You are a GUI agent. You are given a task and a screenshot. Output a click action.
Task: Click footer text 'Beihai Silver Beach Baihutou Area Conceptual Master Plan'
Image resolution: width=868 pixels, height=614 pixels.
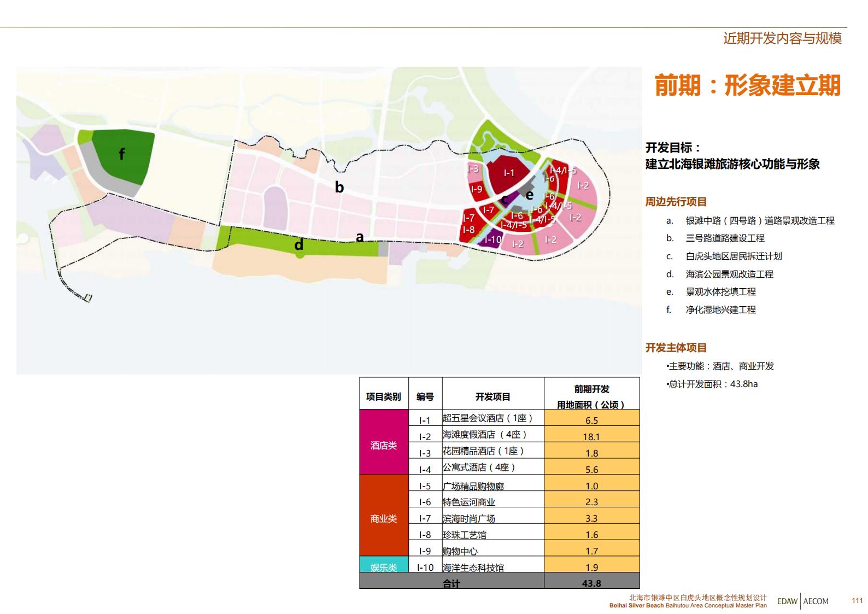pyautogui.click(x=688, y=605)
